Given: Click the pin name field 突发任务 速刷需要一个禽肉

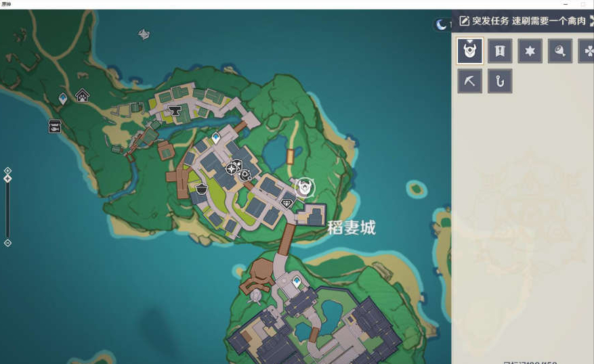Looking at the screenshot, I should 529,21.
